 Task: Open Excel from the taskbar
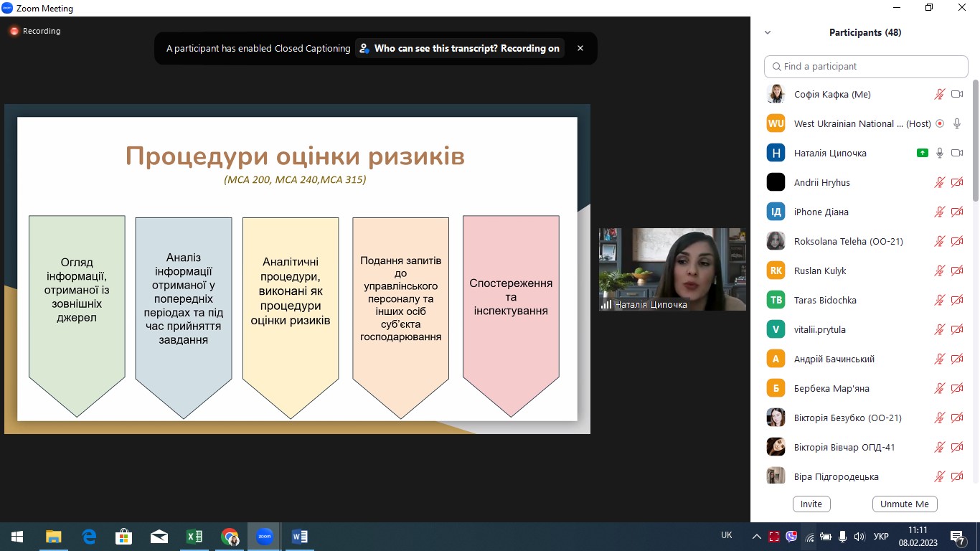(x=194, y=536)
